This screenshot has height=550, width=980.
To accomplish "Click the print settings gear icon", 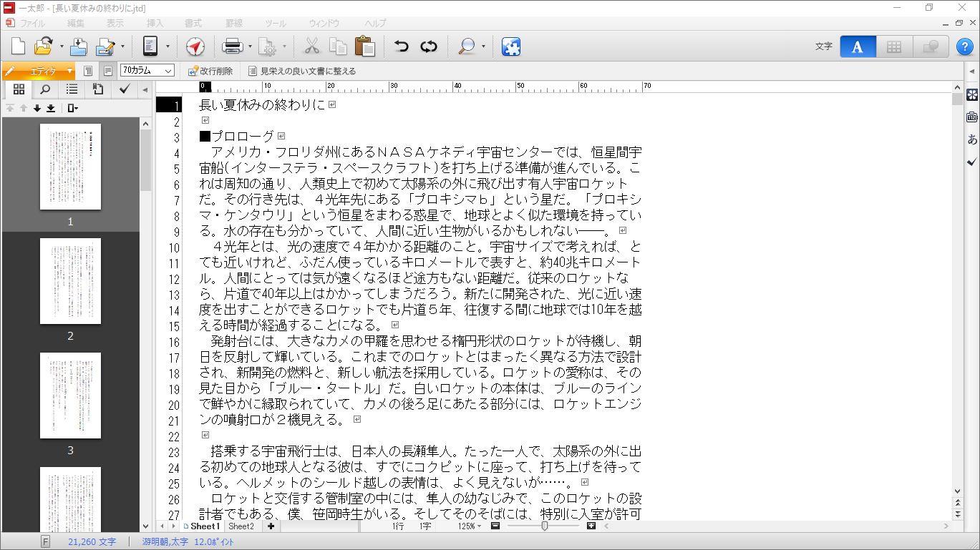I will [x=268, y=46].
